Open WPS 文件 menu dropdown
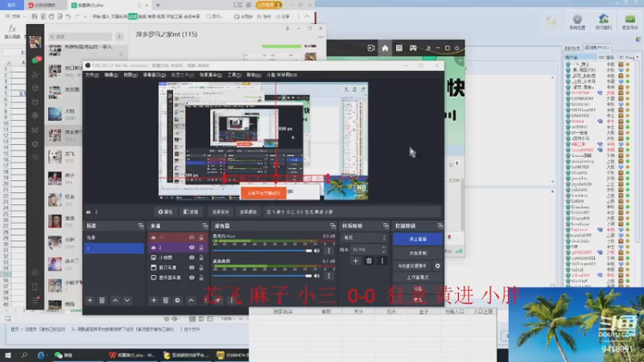Image resolution: width=644 pixels, height=362 pixels. click(15, 16)
